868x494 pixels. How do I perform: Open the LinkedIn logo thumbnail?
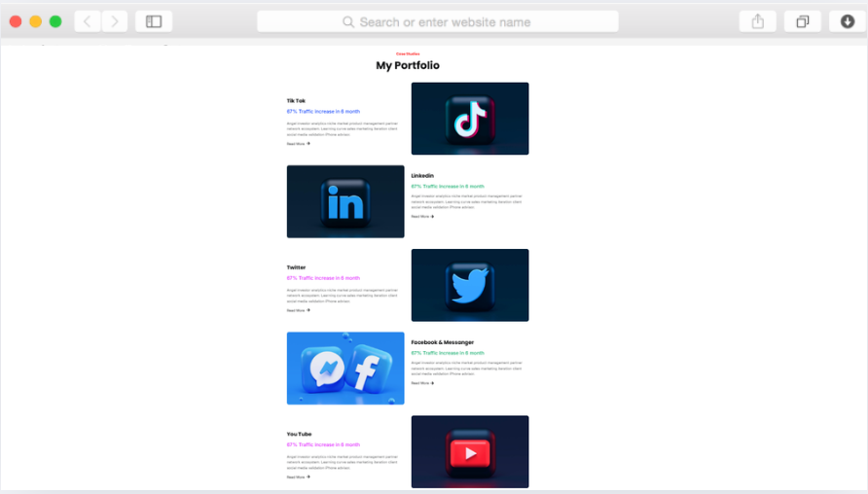tap(345, 201)
